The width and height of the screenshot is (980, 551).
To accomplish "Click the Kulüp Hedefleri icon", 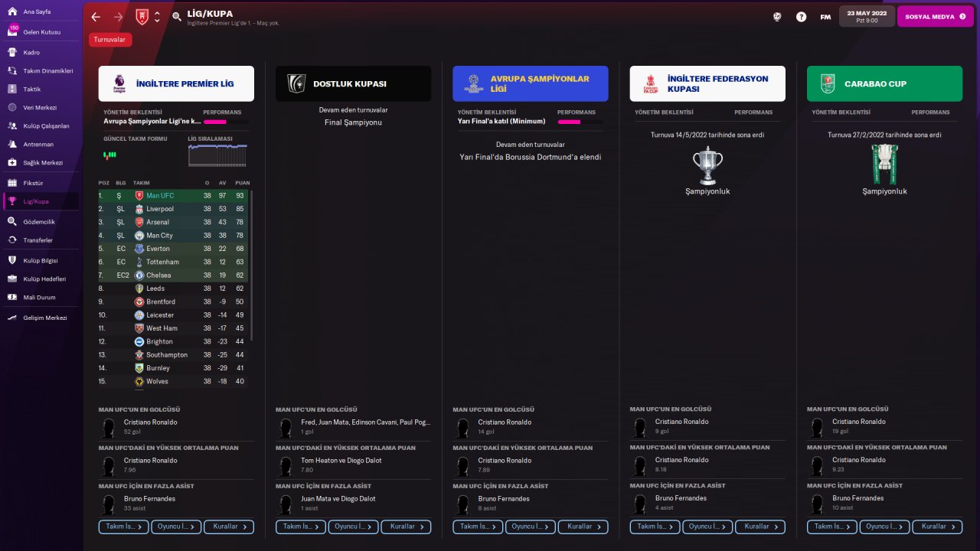I will 12,279.
